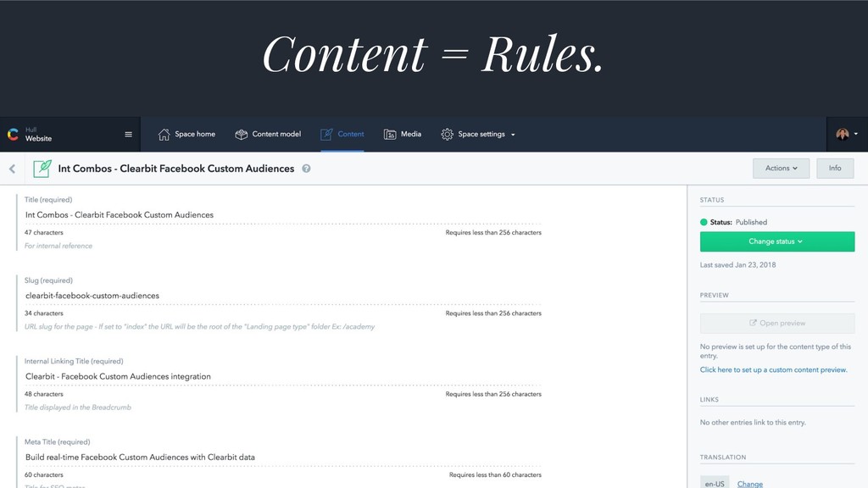Screen dimensions: 868x488
Task: Click the green entry edit icon
Action: [x=42, y=169]
